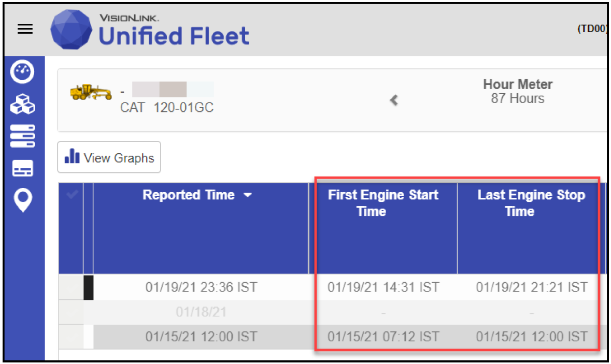Image resolution: width=611 pixels, height=364 pixels.
Task: Open the server stack list icon
Action: tap(23, 136)
